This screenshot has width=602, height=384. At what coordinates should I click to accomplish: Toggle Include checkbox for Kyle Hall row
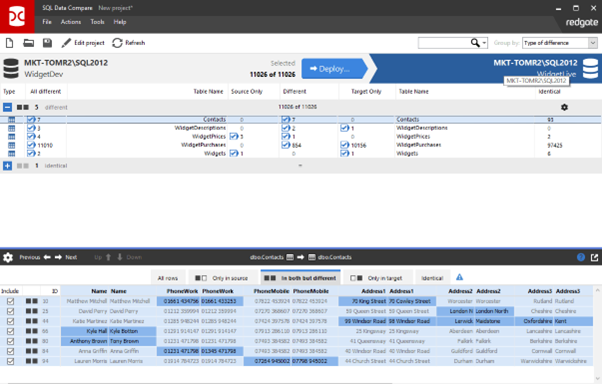pos(10,331)
